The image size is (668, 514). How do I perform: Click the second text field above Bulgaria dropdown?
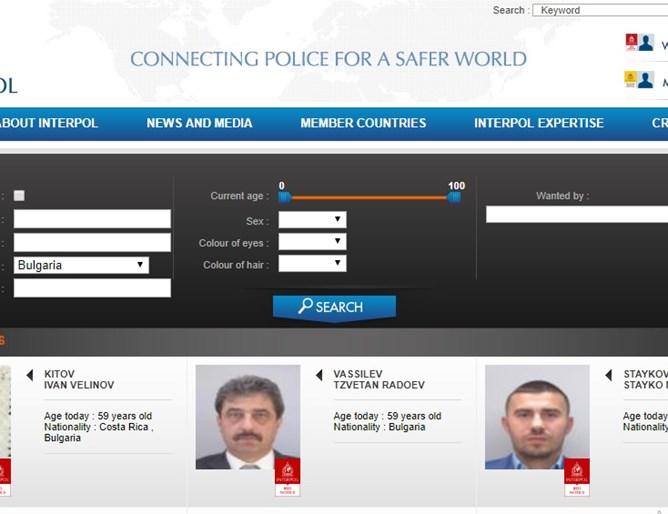tap(92, 242)
